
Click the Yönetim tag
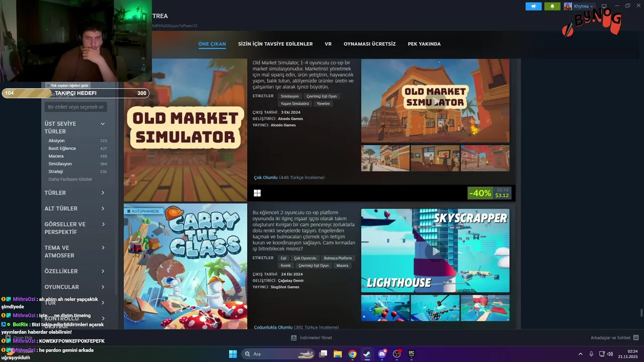point(324,104)
